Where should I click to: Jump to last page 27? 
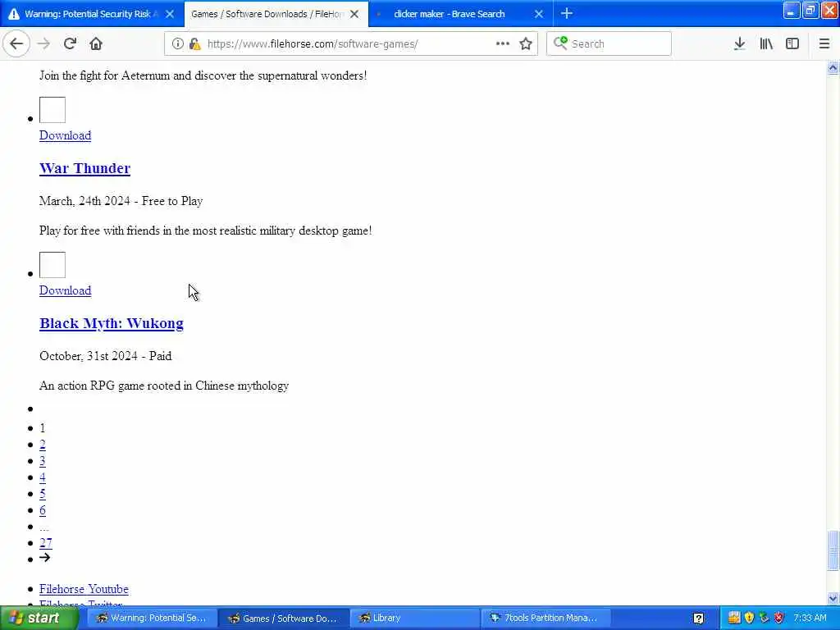(x=46, y=543)
